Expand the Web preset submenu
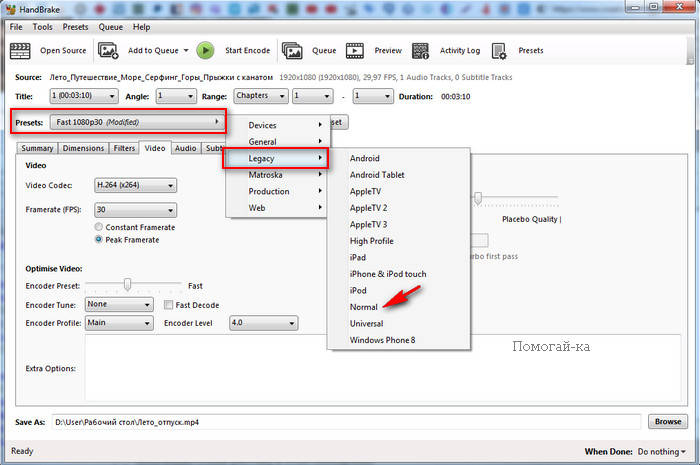Screen dimensions: 700x465 click(x=277, y=208)
